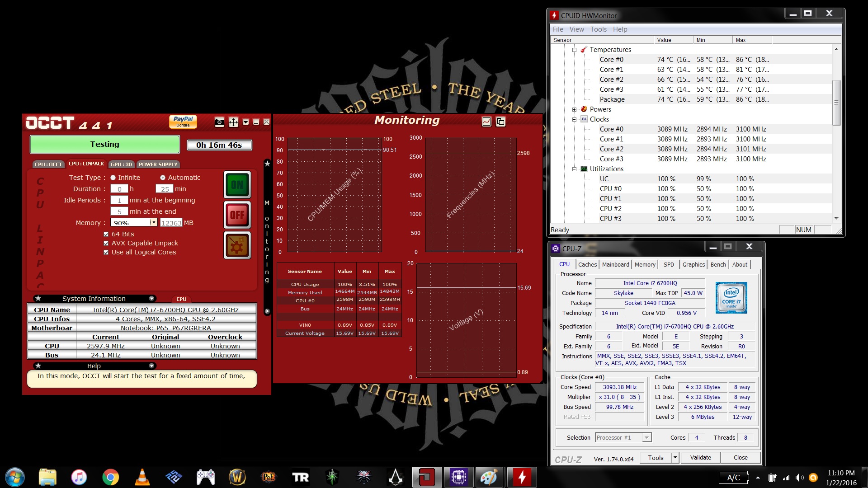Collapse the System Information section arrow
Image resolution: width=868 pixels, height=488 pixels.
[151, 298]
